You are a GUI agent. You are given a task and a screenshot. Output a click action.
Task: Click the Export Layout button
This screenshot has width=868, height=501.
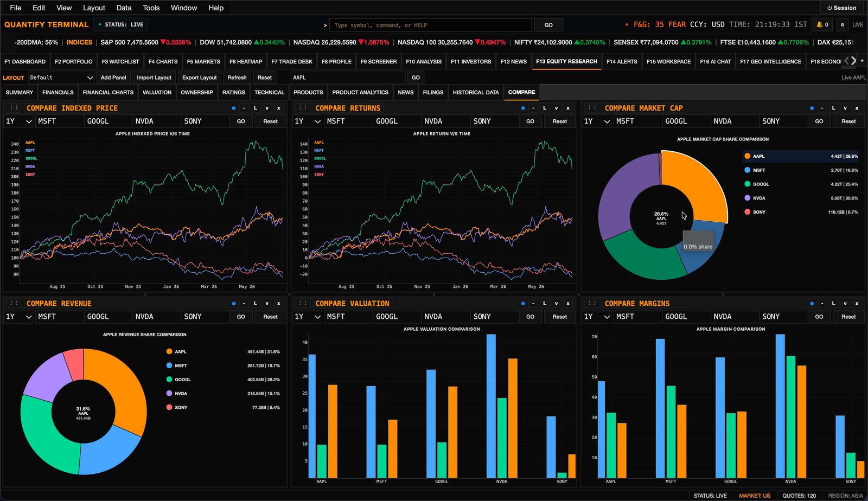tap(199, 78)
